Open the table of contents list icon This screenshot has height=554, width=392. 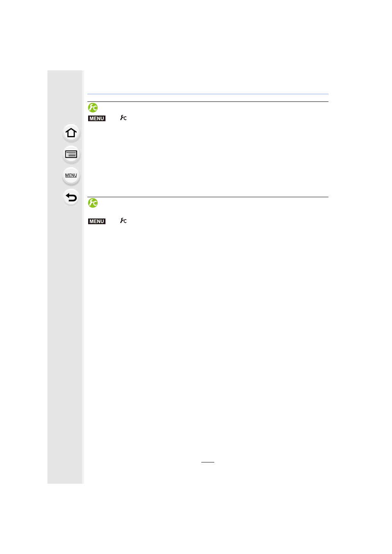[71, 154]
